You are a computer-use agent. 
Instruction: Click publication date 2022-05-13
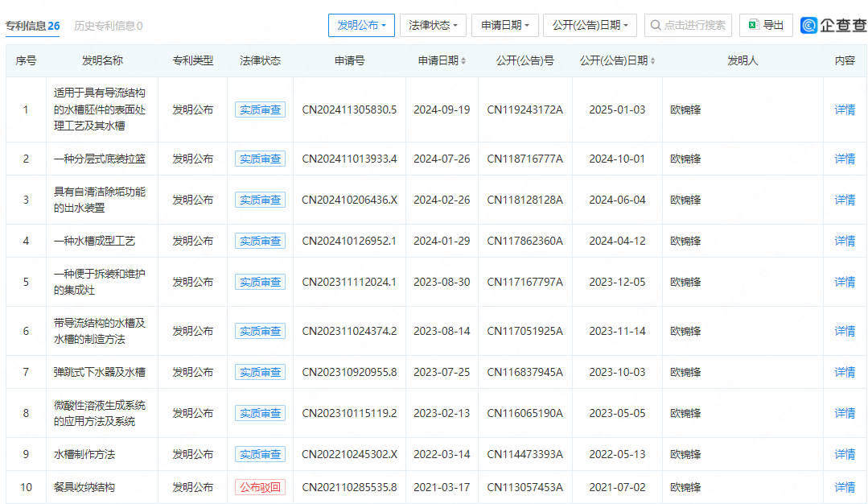617,454
